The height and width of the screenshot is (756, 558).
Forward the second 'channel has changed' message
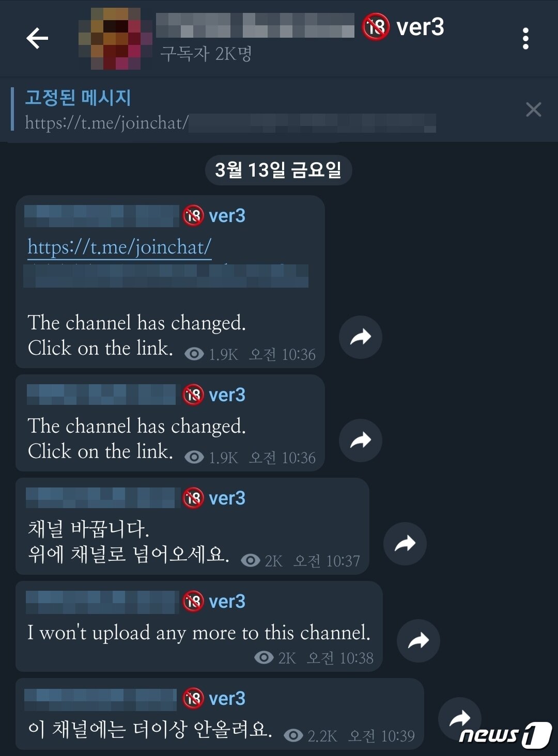pos(361,440)
